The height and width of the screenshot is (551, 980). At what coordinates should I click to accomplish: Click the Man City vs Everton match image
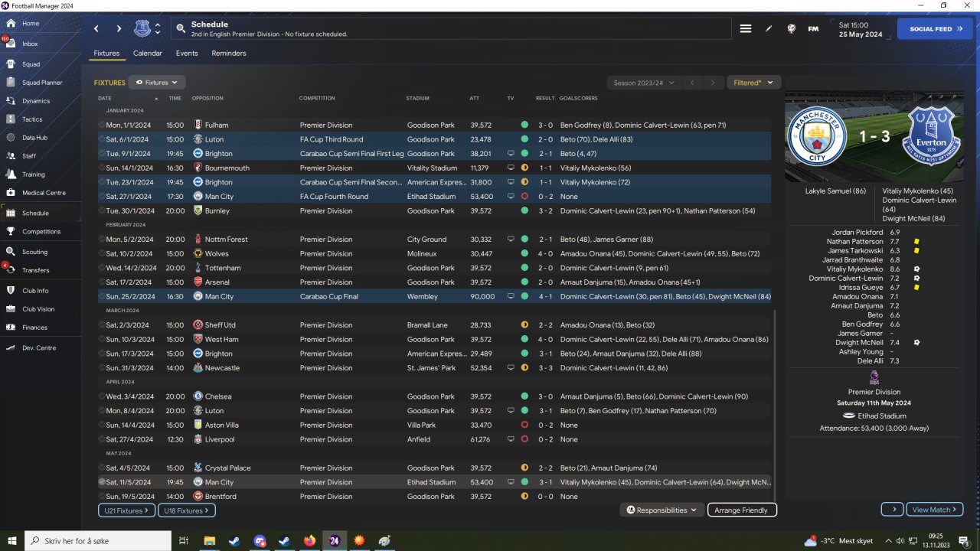874,138
